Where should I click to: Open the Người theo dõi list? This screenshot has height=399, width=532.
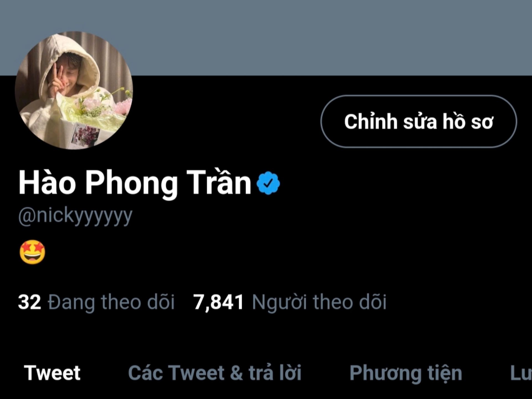(319, 302)
